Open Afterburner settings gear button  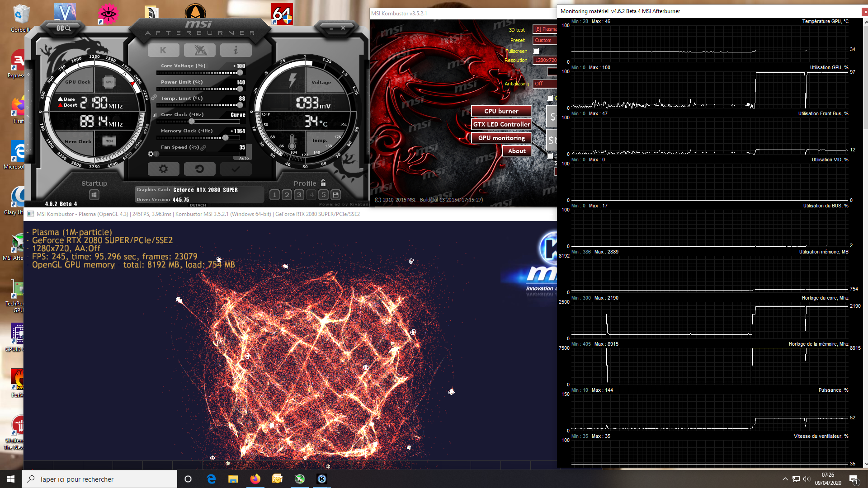[163, 169]
